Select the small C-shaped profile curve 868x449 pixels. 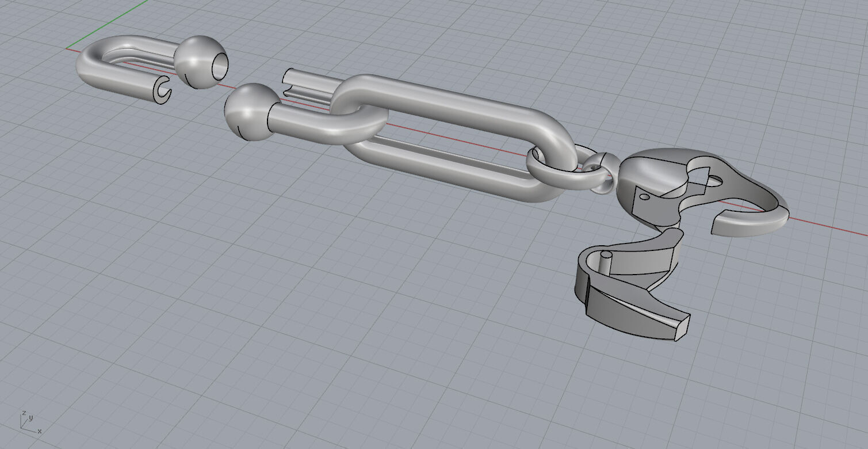point(163,90)
